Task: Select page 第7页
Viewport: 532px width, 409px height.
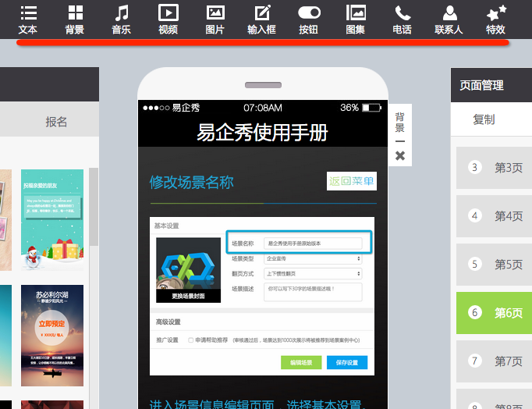Action: pyautogui.click(x=494, y=361)
